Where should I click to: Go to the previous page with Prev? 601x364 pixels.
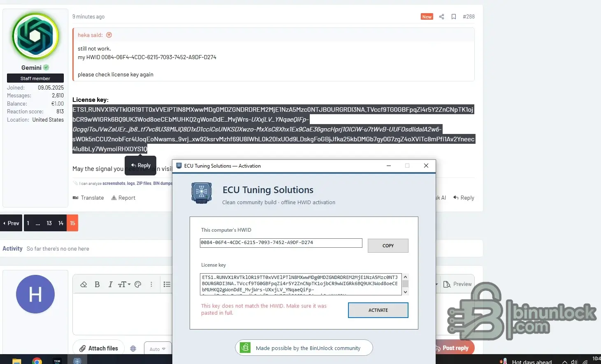coord(11,223)
